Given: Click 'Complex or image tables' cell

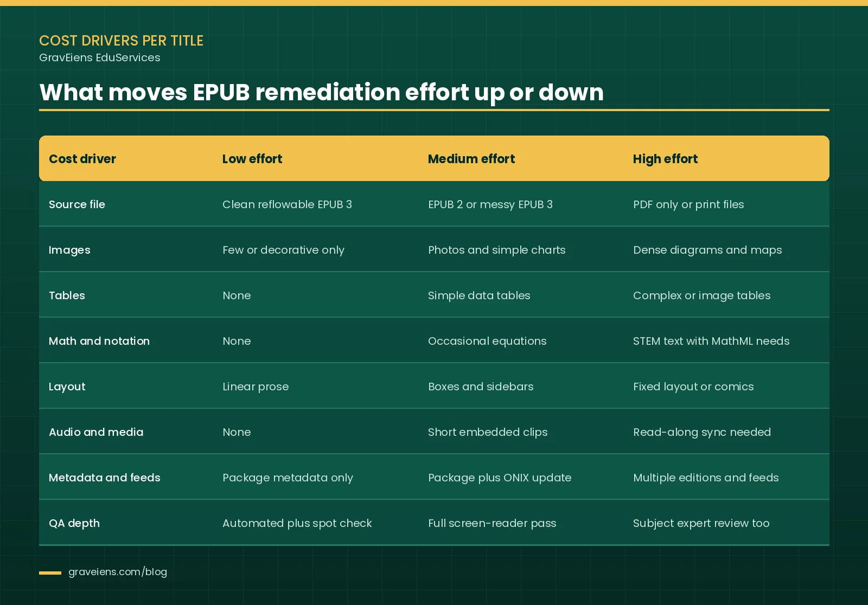Looking at the screenshot, I should click(x=701, y=295).
